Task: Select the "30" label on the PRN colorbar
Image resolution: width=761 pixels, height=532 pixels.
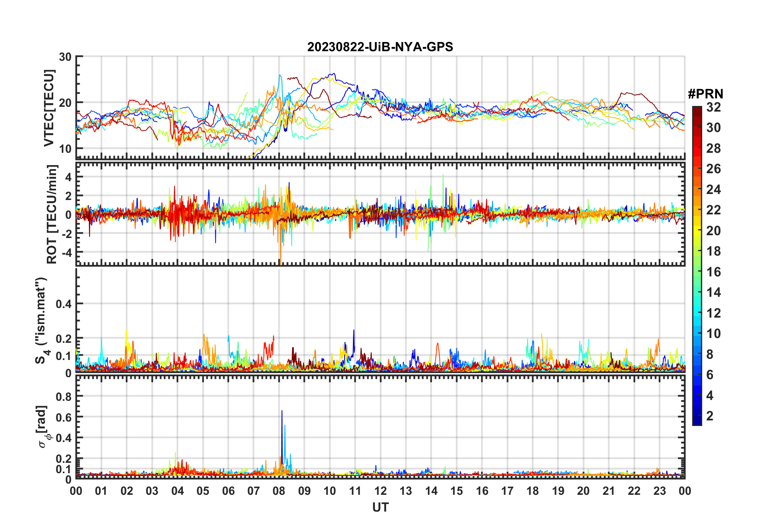Action: (713, 128)
